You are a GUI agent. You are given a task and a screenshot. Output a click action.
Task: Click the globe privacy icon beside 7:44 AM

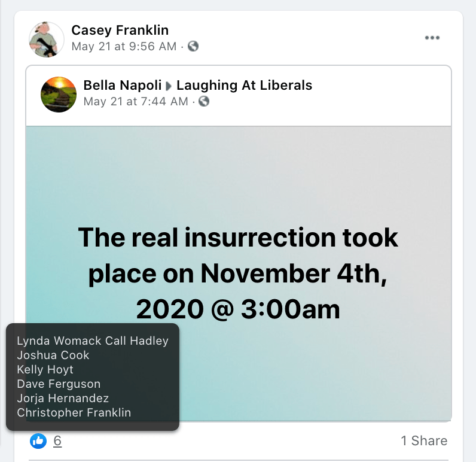tap(205, 101)
